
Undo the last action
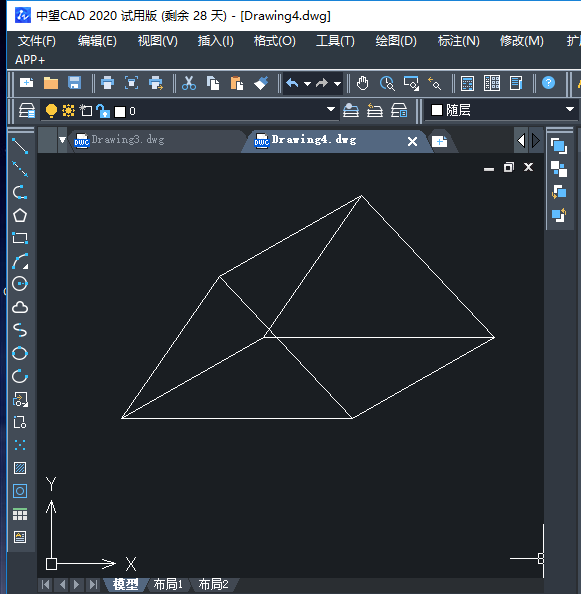[292, 83]
